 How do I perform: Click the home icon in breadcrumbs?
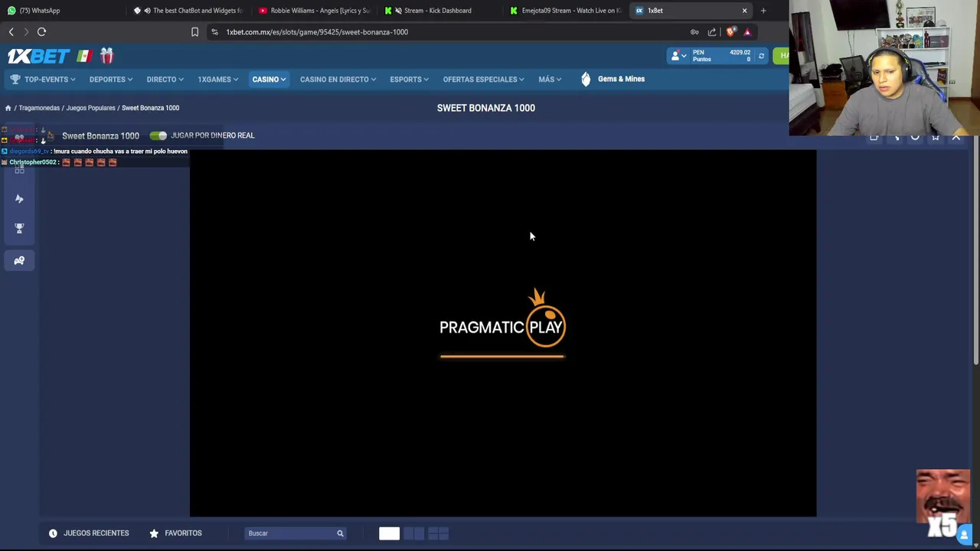coord(8,108)
